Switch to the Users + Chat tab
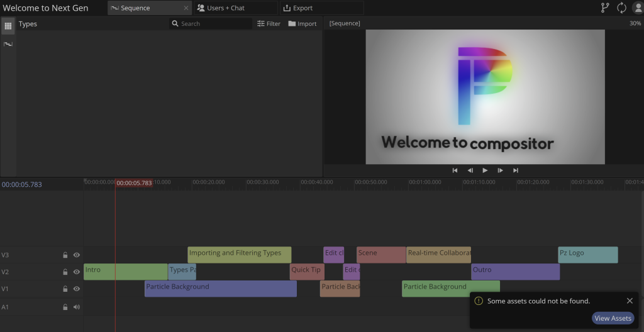Viewport: 644px width, 332px height. pyautogui.click(x=221, y=8)
